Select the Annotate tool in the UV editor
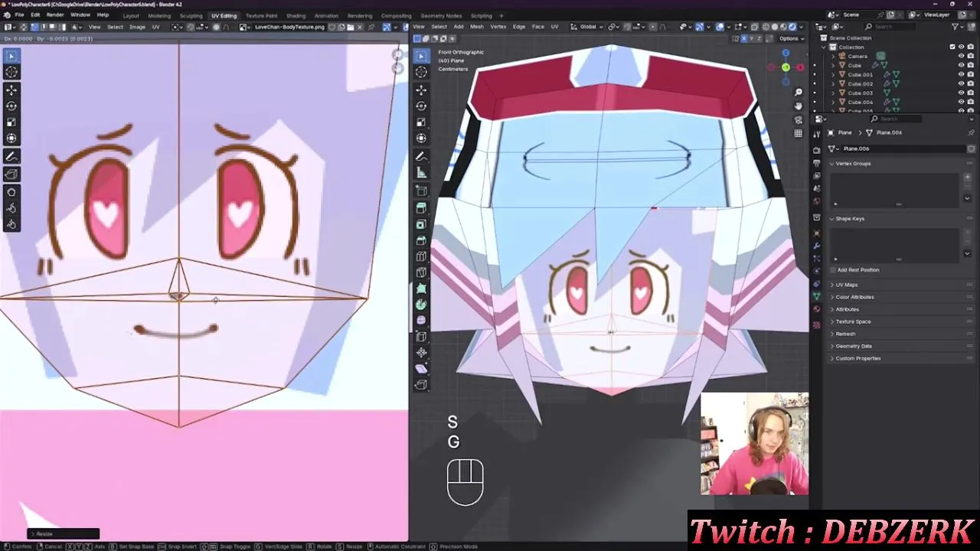 [11, 156]
